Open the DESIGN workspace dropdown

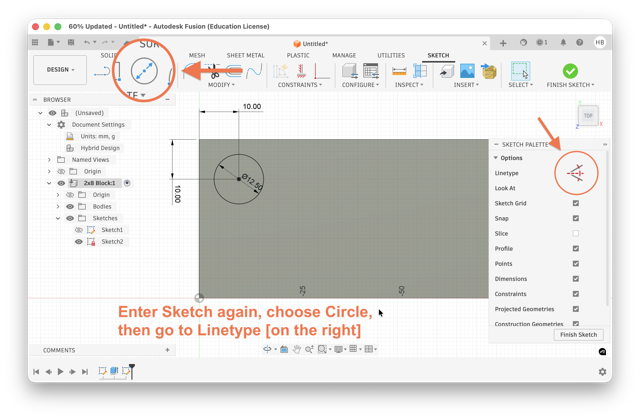click(x=60, y=70)
